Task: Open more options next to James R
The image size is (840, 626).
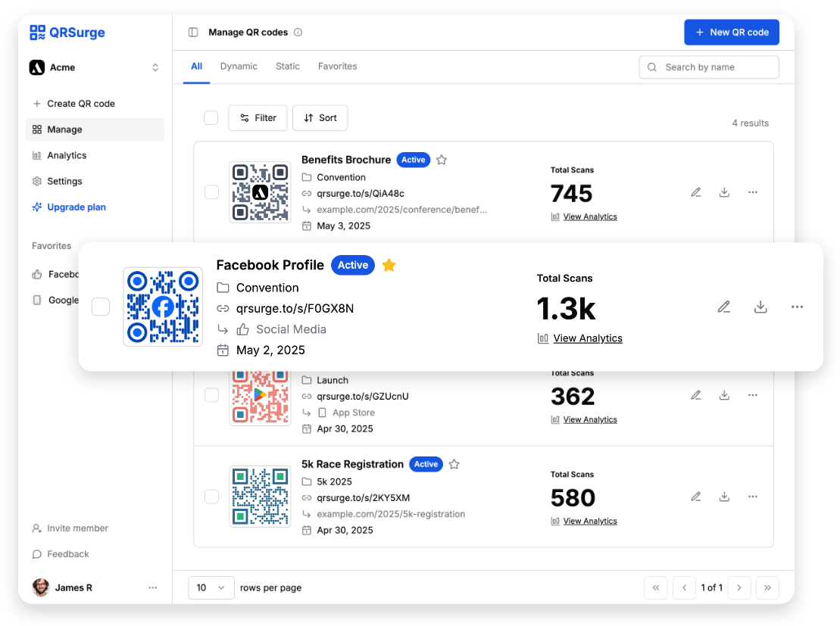Action: coord(152,587)
